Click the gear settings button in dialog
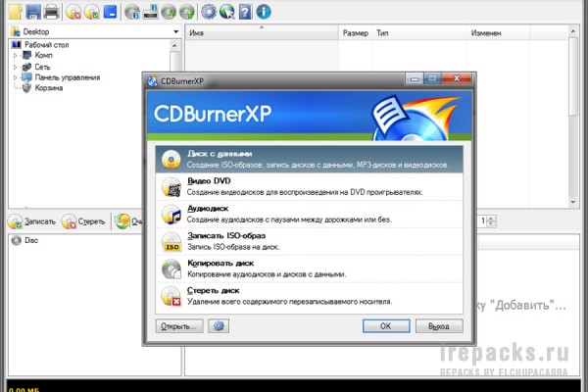 pos(219,326)
